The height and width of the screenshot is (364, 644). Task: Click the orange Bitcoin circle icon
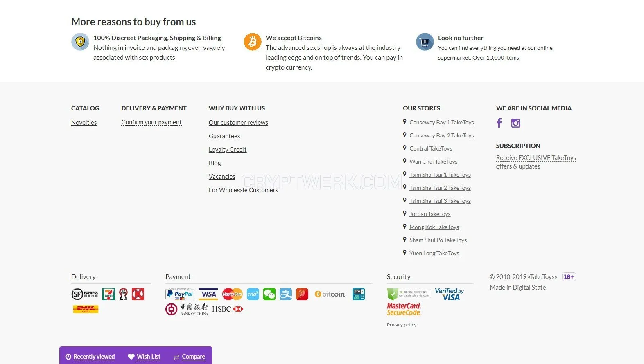pyautogui.click(x=253, y=42)
